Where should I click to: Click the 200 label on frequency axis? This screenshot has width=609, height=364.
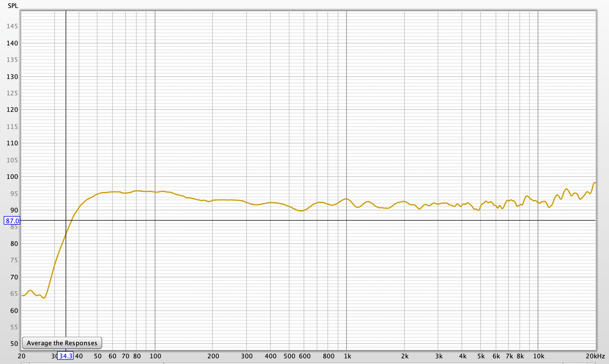tap(213, 356)
